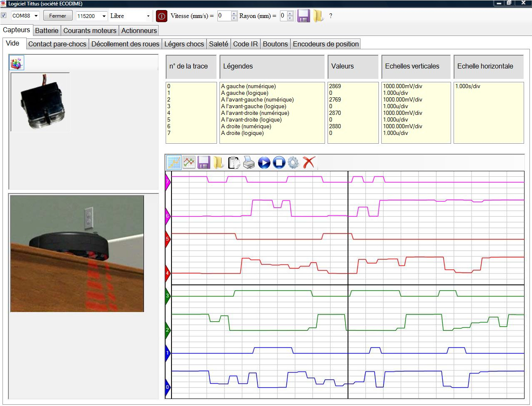Click the colorful blocks icon above the sensor image

point(17,63)
